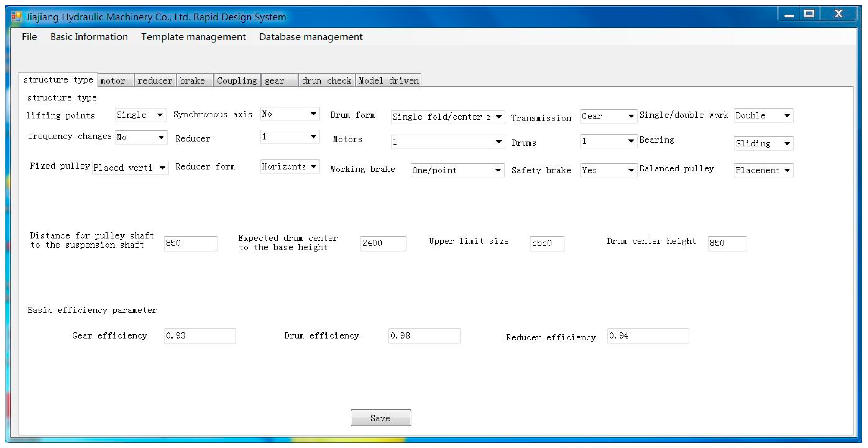The width and height of the screenshot is (868, 448).
Task: Open the Transmission Gear dropdown
Action: click(631, 116)
